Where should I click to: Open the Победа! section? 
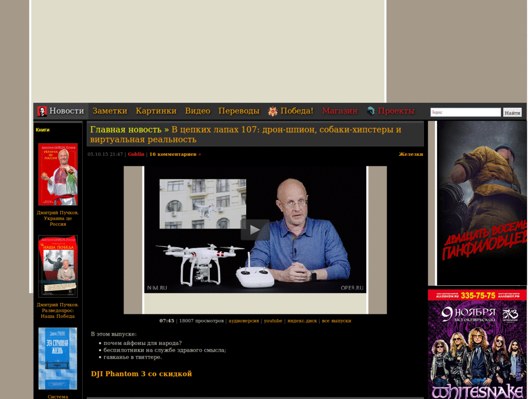(297, 111)
